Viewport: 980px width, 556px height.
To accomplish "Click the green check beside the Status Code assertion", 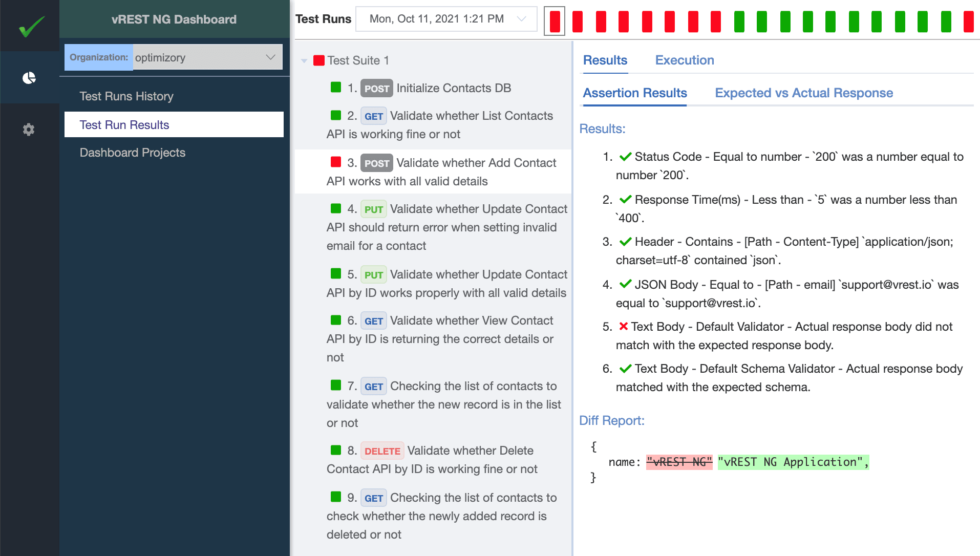I will coord(625,156).
